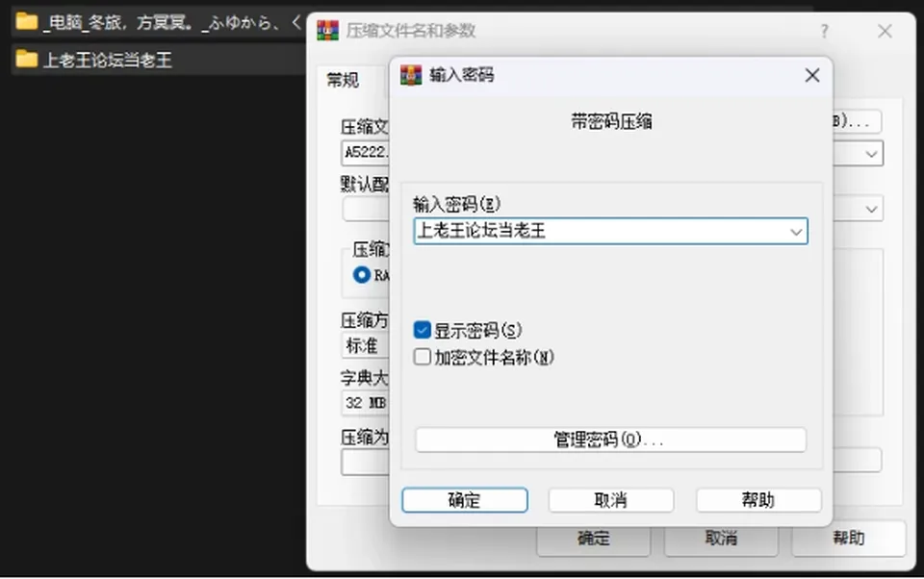Image resolution: width=924 pixels, height=579 pixels.
Task: Close the 输入密码 dialog
Action: pos(812,75)
